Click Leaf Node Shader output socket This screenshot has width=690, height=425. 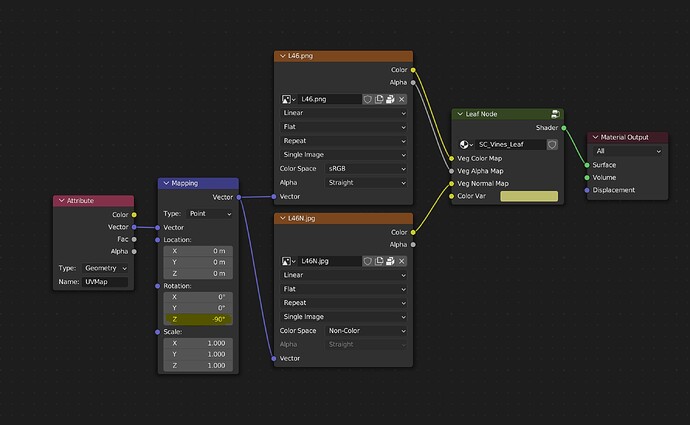click(x=564, y=128)
